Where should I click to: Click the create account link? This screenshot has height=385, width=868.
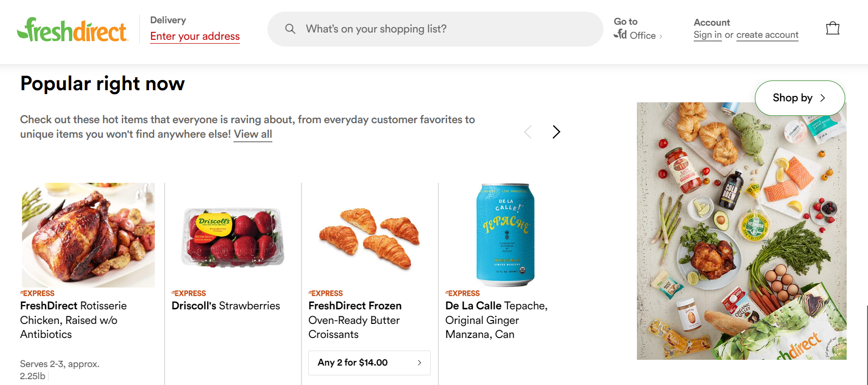(x=768, y=34)
